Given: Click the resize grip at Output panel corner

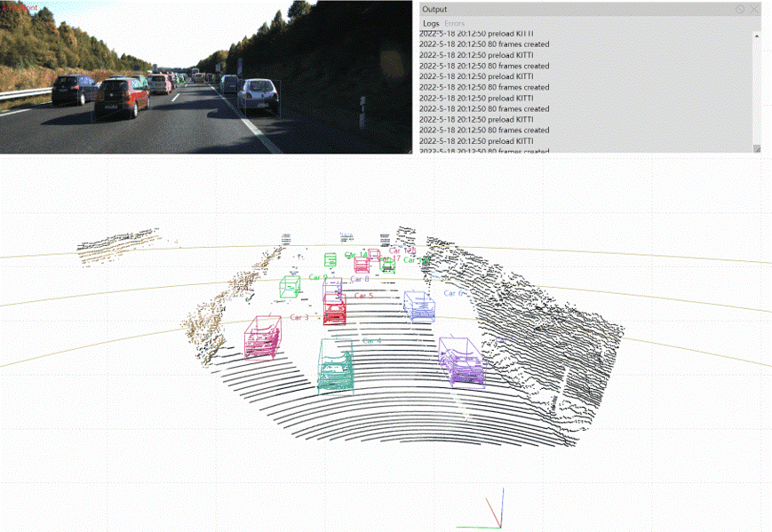Looking at the screenshot, I should pos(757,150).
